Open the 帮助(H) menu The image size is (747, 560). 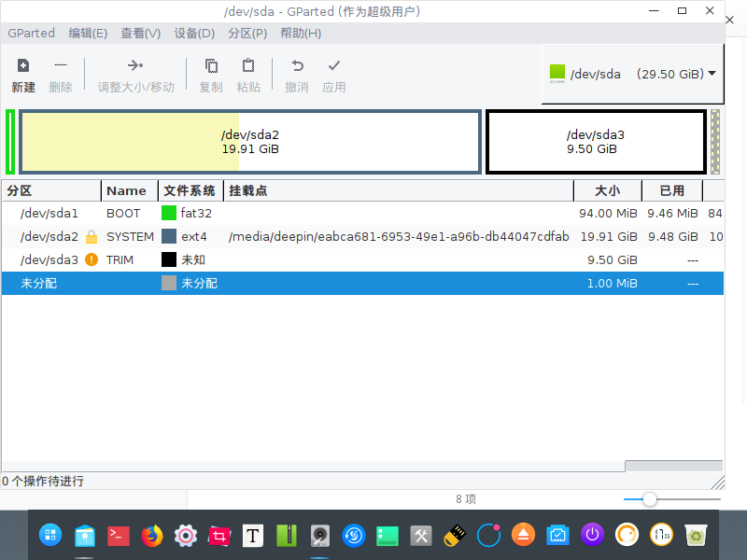point(301,34)
